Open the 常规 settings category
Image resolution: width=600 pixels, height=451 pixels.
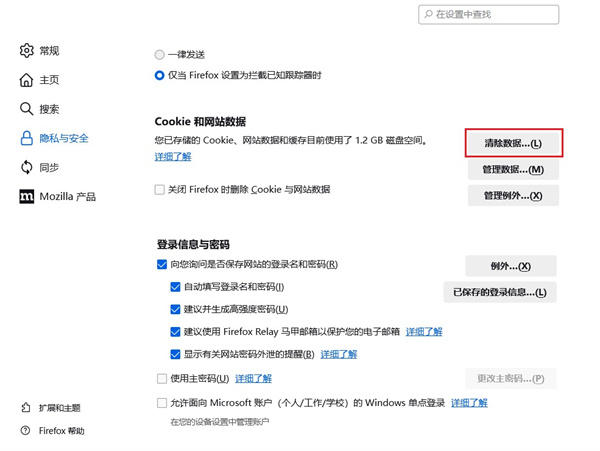(49, 50)
